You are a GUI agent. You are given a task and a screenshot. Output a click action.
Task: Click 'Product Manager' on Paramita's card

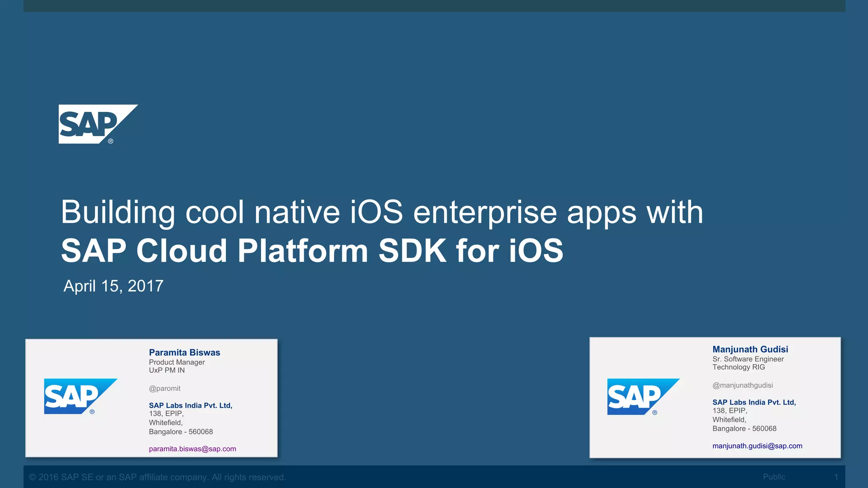(x=177, y=362)
